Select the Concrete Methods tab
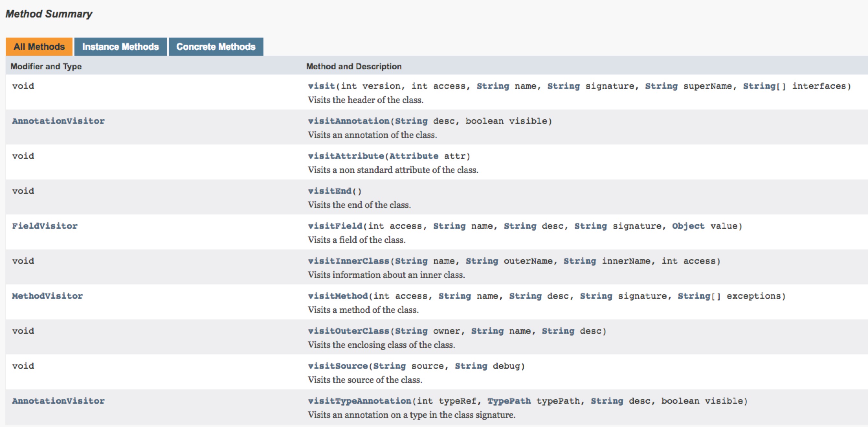868x427 pixels. coord(216,47)
